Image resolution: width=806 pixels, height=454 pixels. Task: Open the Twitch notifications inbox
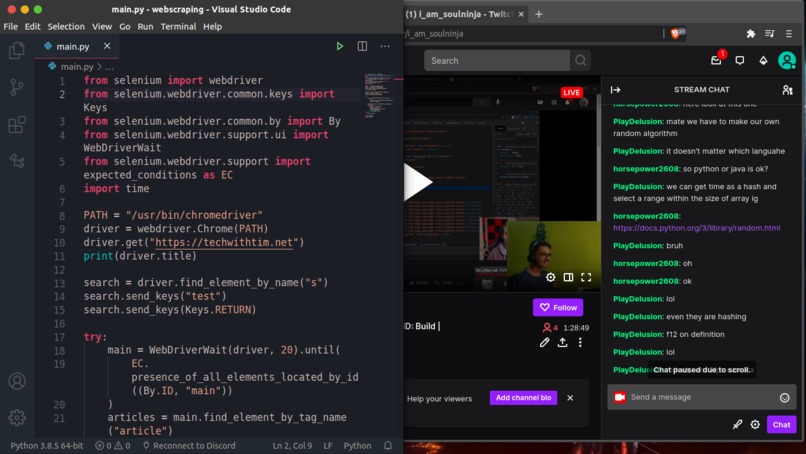coord(716,60)
